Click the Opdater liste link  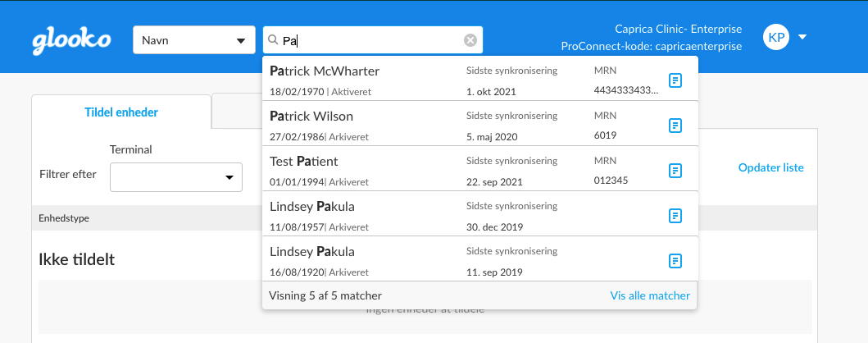770,167
